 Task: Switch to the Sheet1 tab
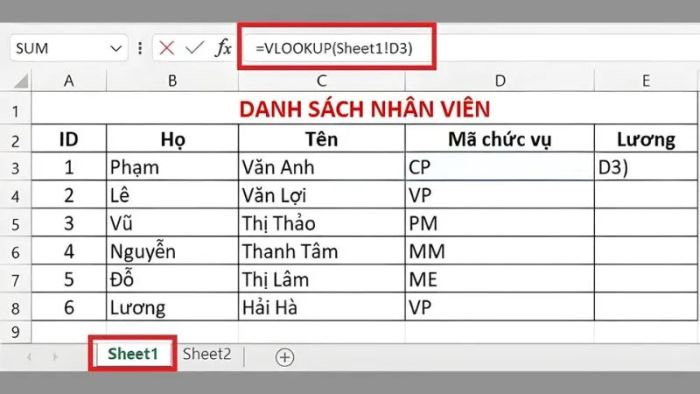pos(133,354)
